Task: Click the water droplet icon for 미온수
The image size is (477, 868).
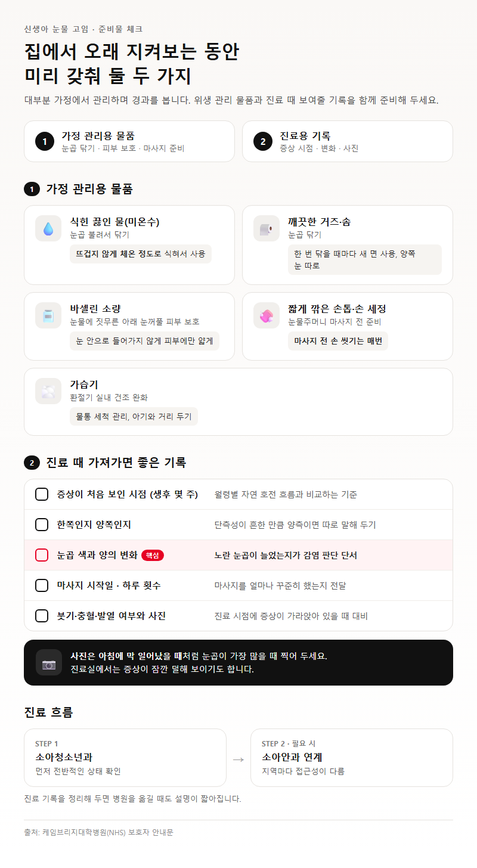Action: (x=48, y=228)
